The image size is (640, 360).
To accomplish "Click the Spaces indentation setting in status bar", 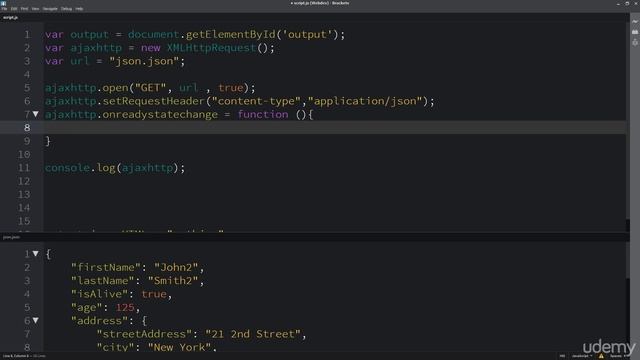I will [x=616, y=356].
